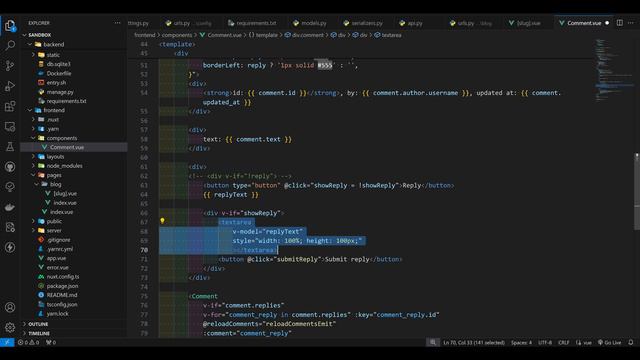Click the zoom magnifier icon in status bar
The height and width of the screenshot is (360, 640).
click(x=433, y=342)
